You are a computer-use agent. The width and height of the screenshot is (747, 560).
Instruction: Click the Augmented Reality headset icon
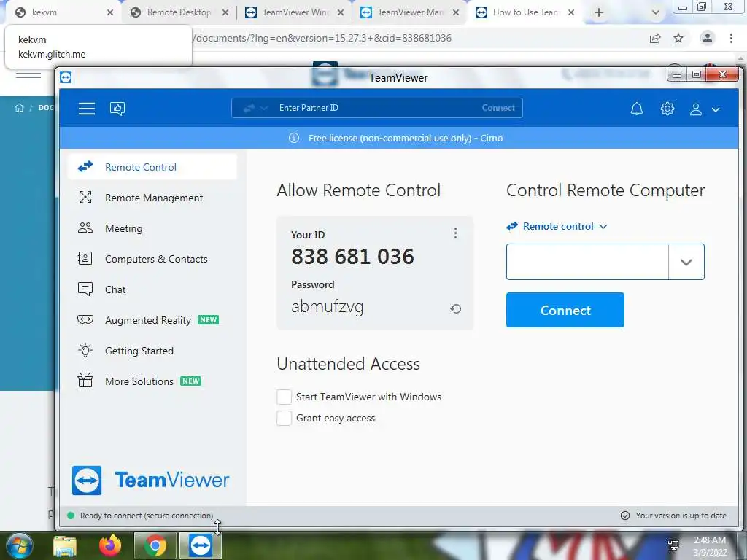(85, 319)
